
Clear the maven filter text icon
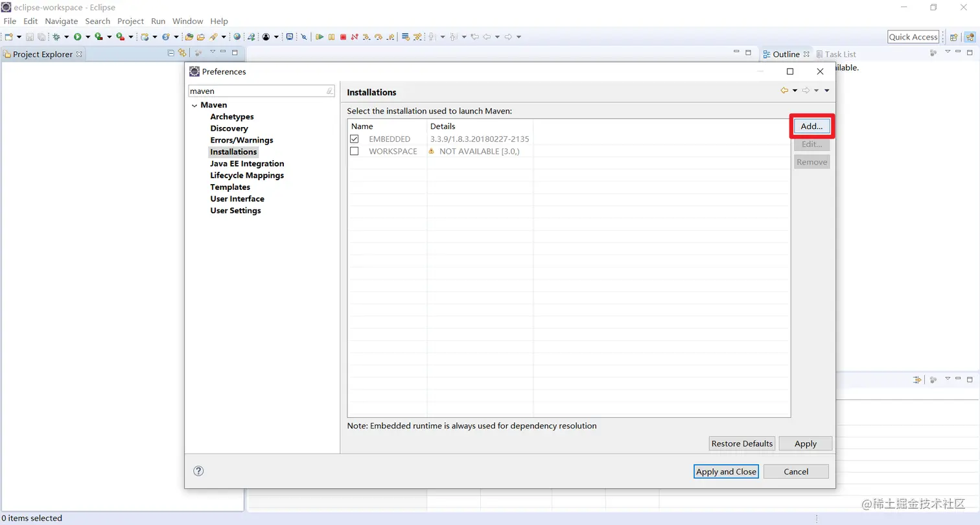point(329,91)
